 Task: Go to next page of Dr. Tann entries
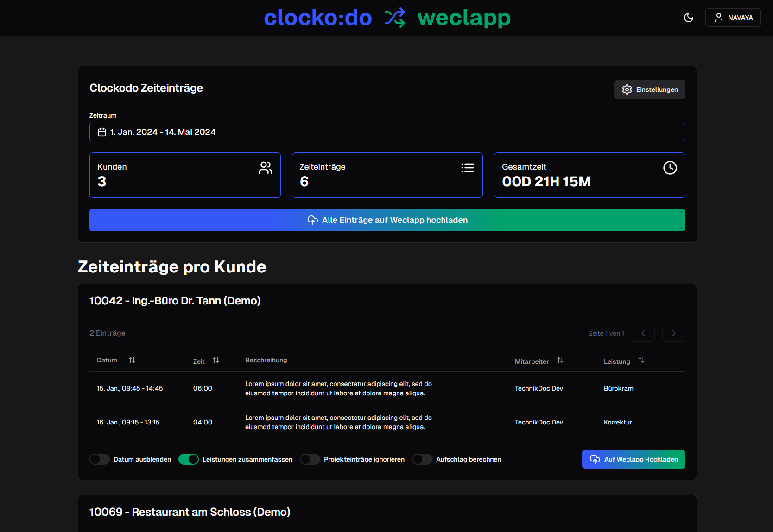(673, 333)
